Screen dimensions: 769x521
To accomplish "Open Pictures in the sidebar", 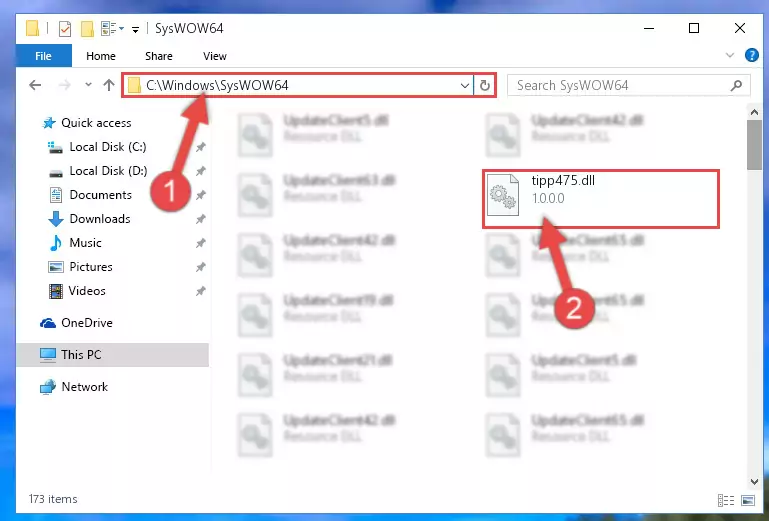I will (x=90, y=267).
